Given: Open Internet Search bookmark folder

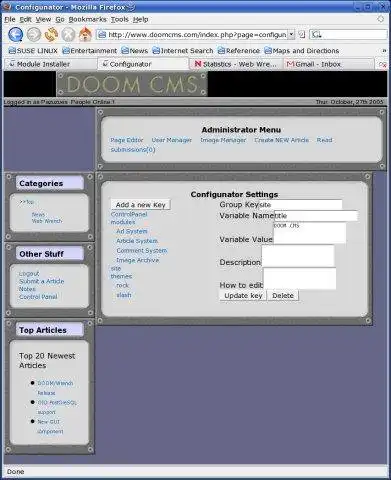Looking at the screenshot, I should tap(183, 51).
